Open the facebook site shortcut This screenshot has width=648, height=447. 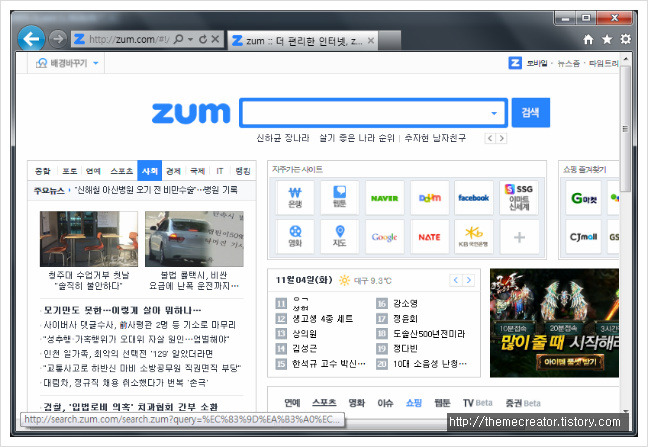474,197
